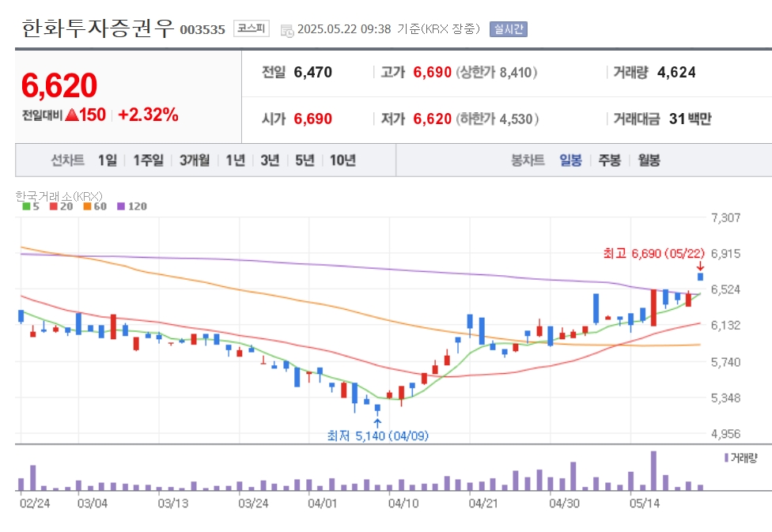Viewport: 772px width, 532px height.
Task: Click the 최저 5,140 low price marker
Action: (377, 436)
